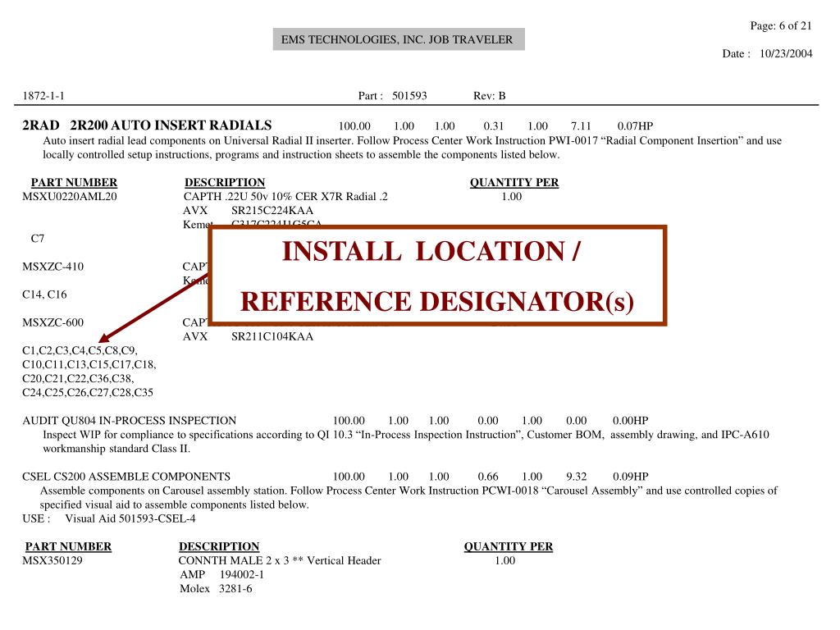Select 'AUDIT QU804 IN-PROCESS INSPECTION' heading
The image size is (840, 630).
(x=129, y=421)
